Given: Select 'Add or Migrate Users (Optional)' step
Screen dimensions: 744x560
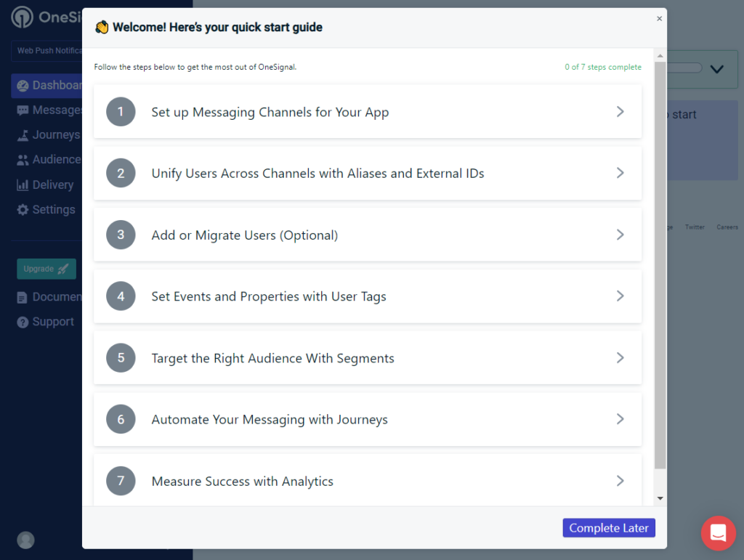Looking at the screenshot, I should click(368, 235).
